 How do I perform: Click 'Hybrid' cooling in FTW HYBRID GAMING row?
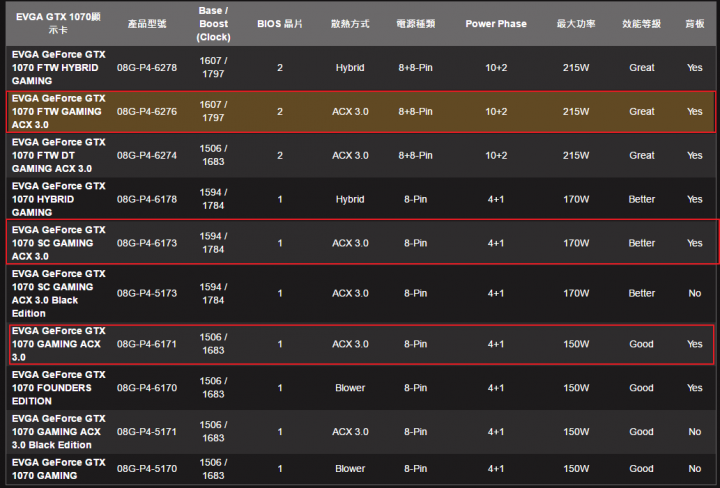click(350, 67)
